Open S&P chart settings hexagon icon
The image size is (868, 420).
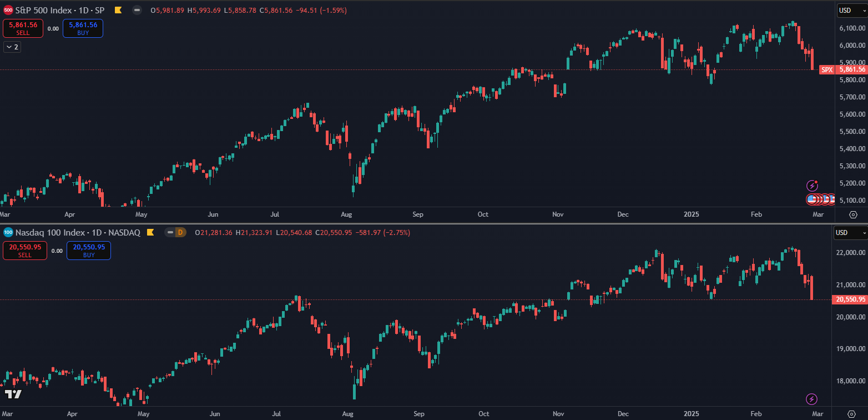(x=854, y=214)
